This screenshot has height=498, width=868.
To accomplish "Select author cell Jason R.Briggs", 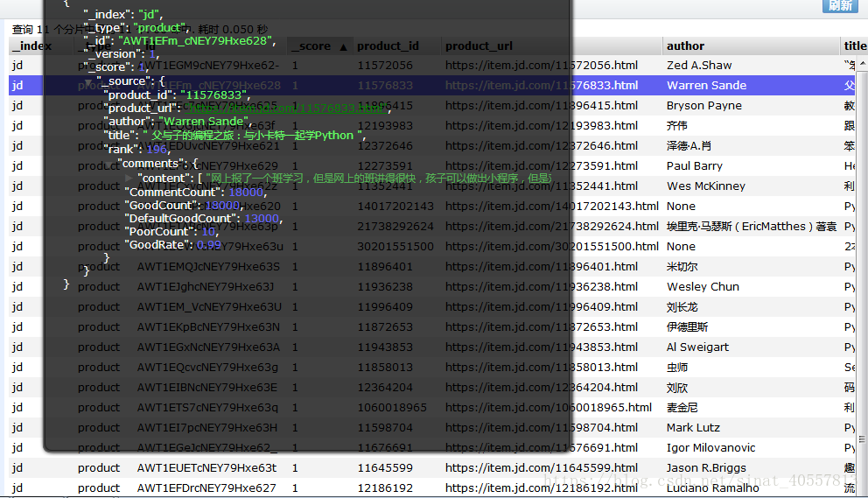I will click(x=706, y=467).
